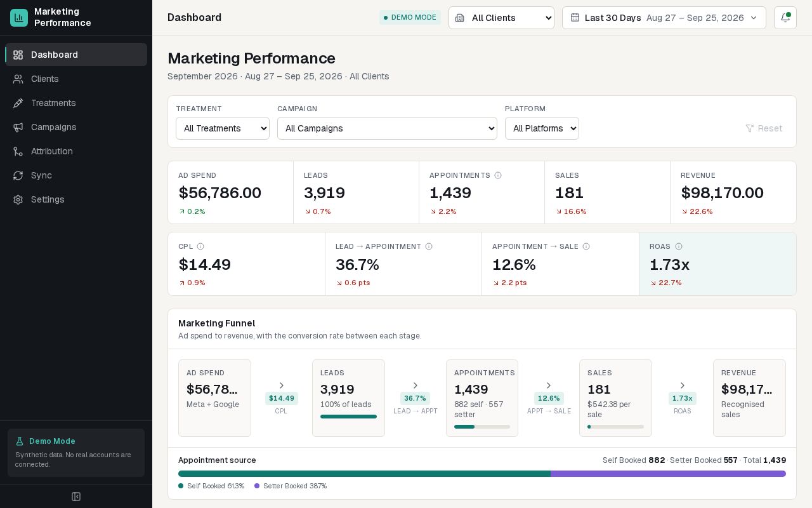
Task: Click the Lead → Appointment info icon
Action: click(429, 246)
